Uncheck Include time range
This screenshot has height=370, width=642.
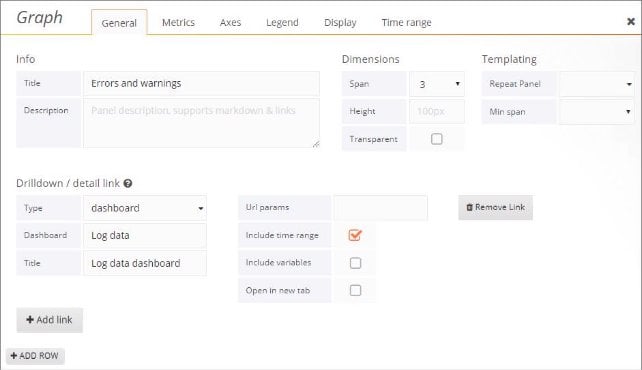[355, 235]
